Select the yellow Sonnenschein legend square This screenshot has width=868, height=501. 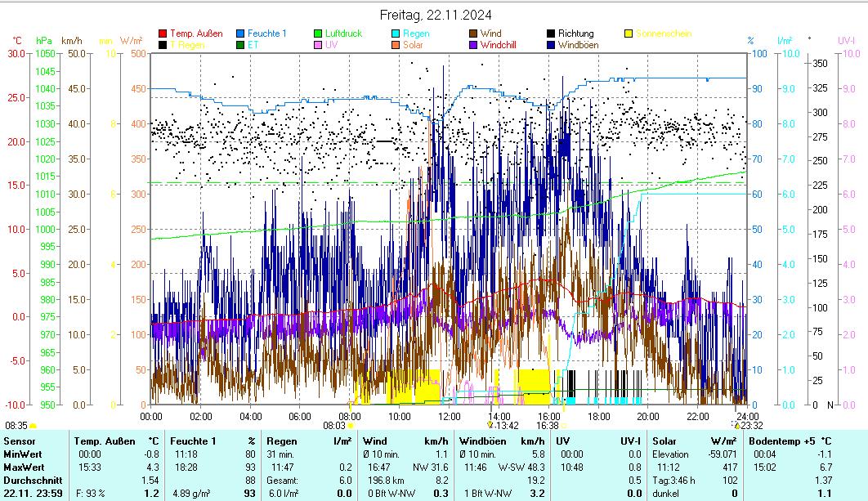[x=629, y=34]
